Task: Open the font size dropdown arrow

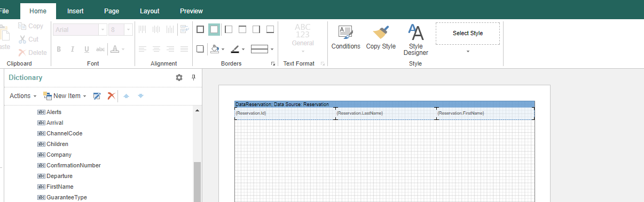Action: [128, 30]
